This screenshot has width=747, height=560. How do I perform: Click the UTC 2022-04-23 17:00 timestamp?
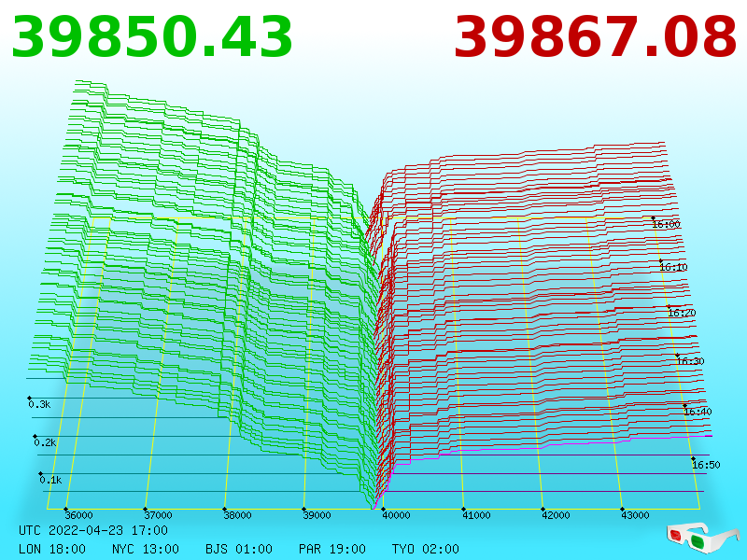pyautogui.click(x=93, y=530)
